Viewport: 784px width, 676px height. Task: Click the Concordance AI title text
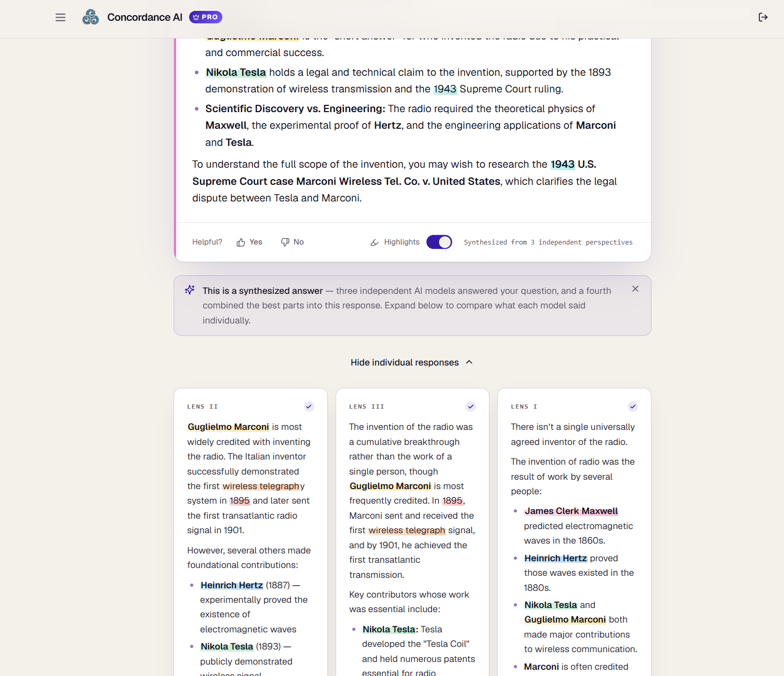click(x=145, y=17)
